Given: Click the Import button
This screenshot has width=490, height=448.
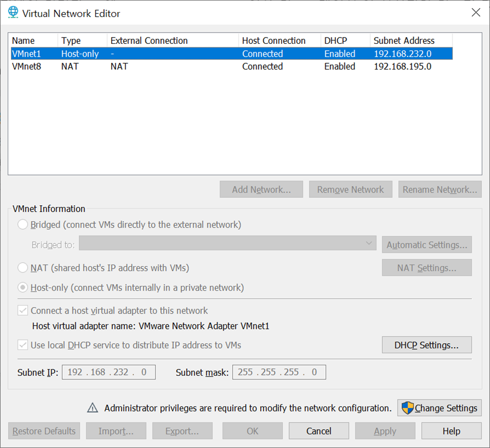Looking at the screenshot, I should (116, 431).
